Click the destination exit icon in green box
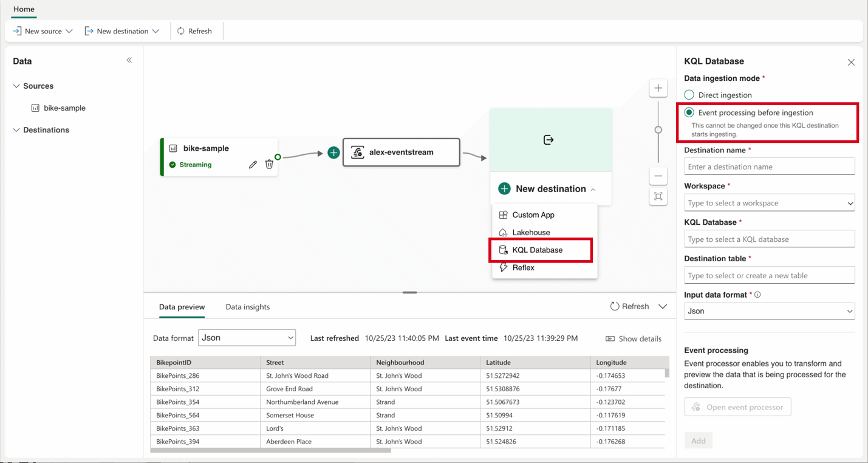This screenshot has height=463, width=868. (548, 140)
